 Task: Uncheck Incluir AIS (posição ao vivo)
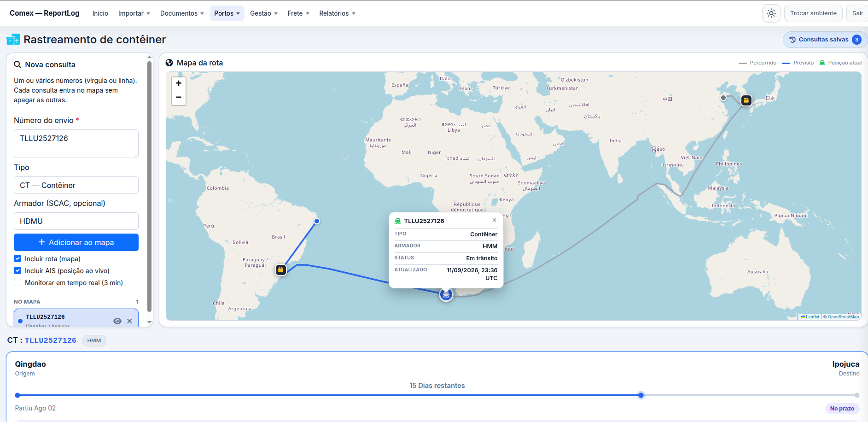tap(17, 270)
